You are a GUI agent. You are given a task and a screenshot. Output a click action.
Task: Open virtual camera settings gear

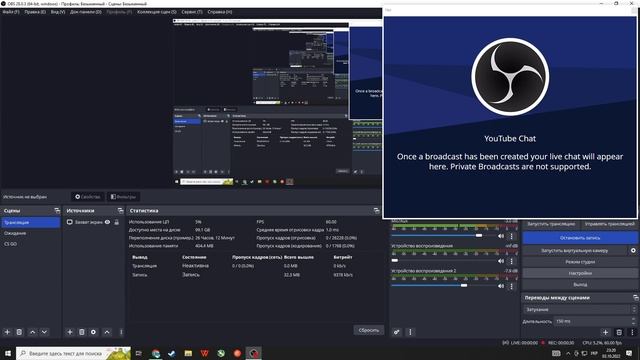[633, 251]
